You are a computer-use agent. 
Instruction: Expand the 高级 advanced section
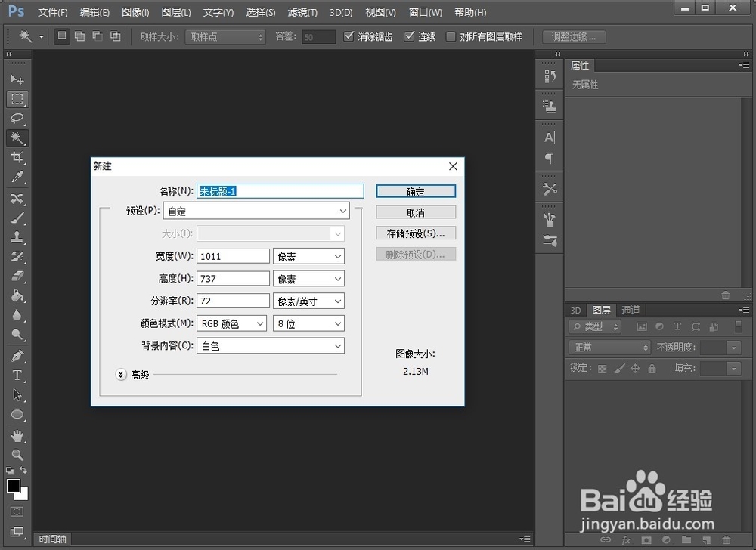[121, 374]
